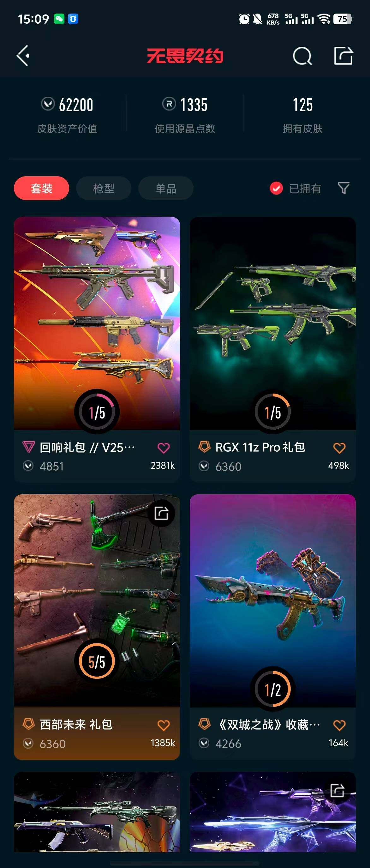Screen dimensions: 370x868
Task: Switch to the 单品 tab
Action: point(166,188)
